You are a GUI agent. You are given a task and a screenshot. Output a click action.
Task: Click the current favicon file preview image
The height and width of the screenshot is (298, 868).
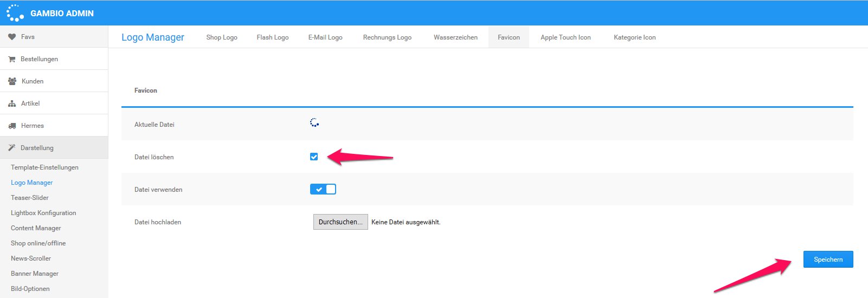(x=314, y=123)
